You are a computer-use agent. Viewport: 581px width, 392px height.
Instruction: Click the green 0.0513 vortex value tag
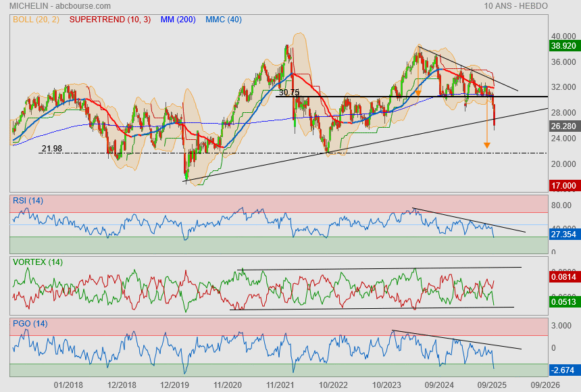coord(563,304)
